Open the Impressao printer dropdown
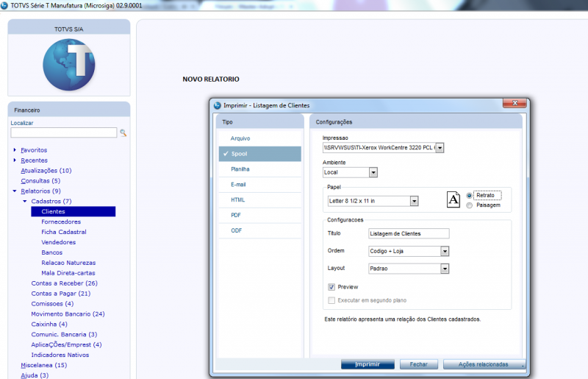Screen dimensions: 588x379 coord(440,148)
